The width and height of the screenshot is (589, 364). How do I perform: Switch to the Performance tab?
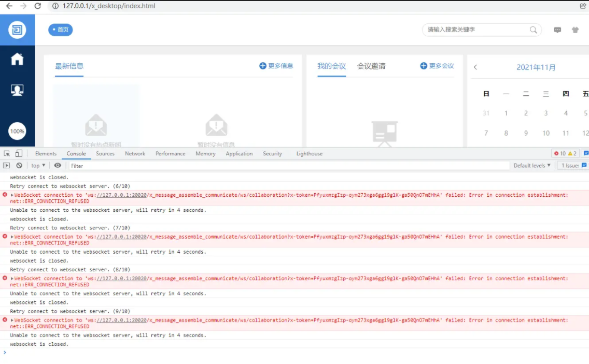(171, 153)
